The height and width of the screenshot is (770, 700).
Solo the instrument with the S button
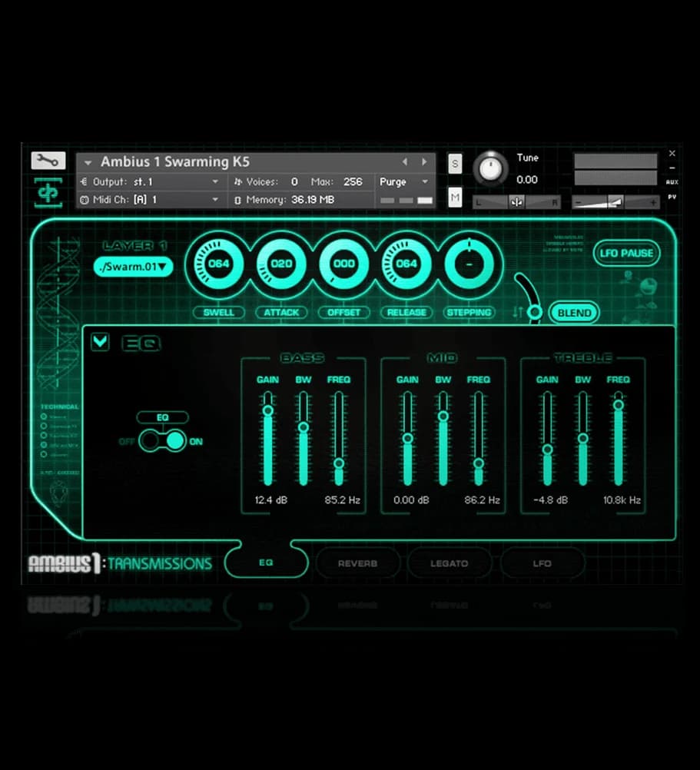(x=456, y=163)
